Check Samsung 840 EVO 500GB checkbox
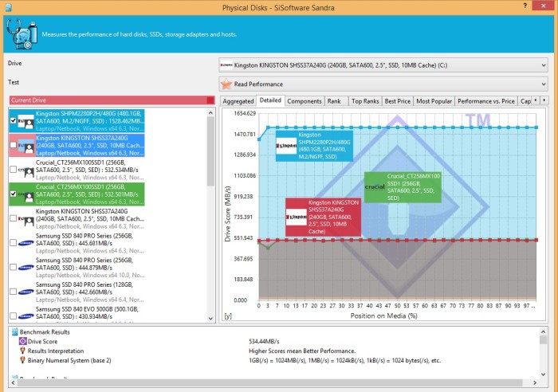Viewport: 558px width, 392px height. (x=14, y=316)
